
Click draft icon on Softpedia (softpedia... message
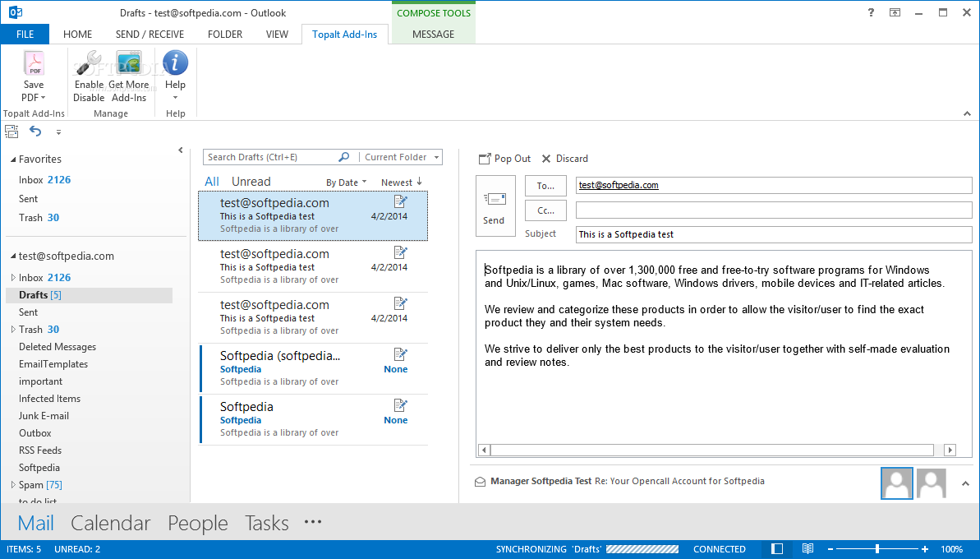coord(401,354)
